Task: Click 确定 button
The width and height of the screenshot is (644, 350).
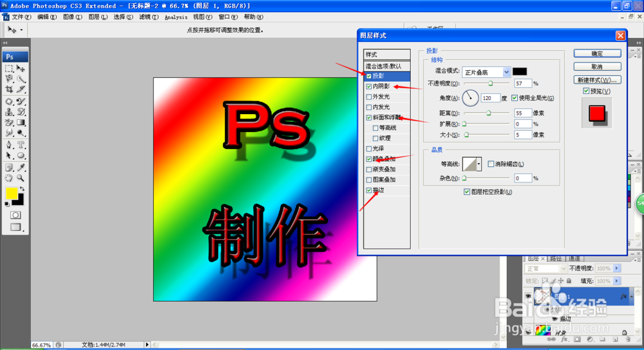Action: [597, 53]
